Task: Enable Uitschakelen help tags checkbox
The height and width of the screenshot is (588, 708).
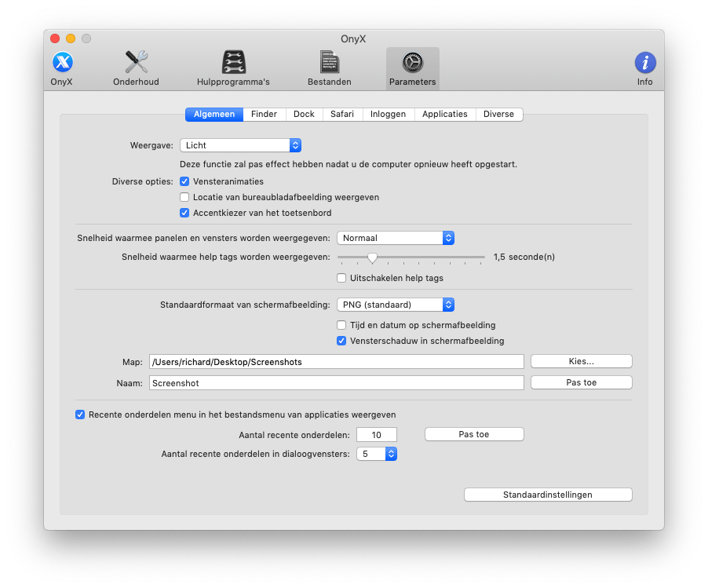Action: [341, 278]
